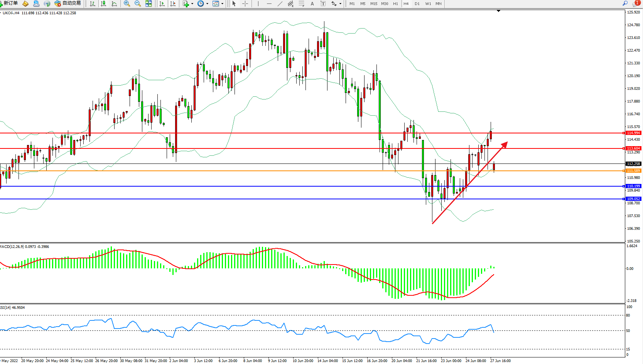Click the New Order (新订单) button
Screen dimensions: 643x364
click(x=9, y=3)
